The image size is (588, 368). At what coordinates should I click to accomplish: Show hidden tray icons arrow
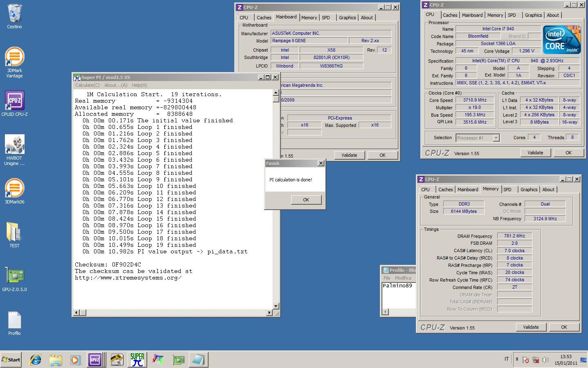pos(517,359)
